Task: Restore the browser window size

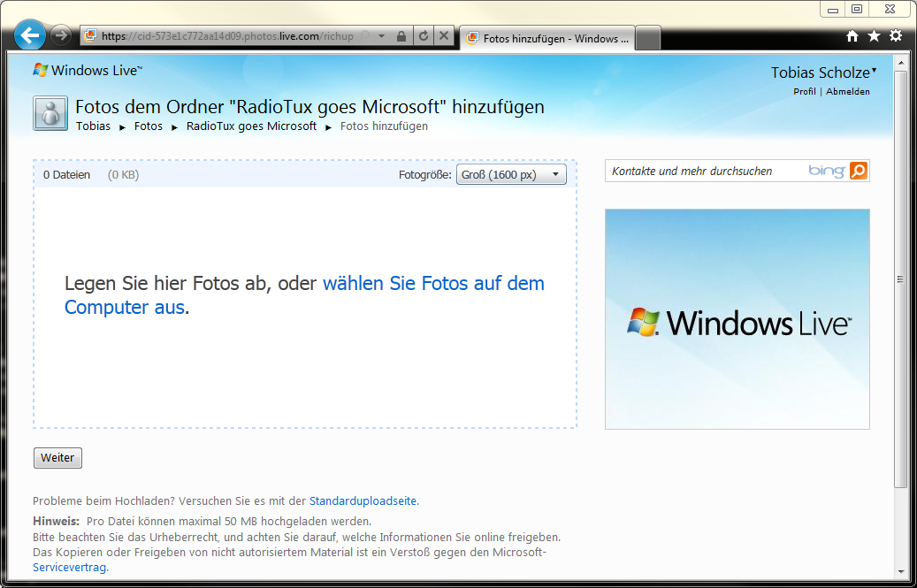Action: tap(858, 9)
